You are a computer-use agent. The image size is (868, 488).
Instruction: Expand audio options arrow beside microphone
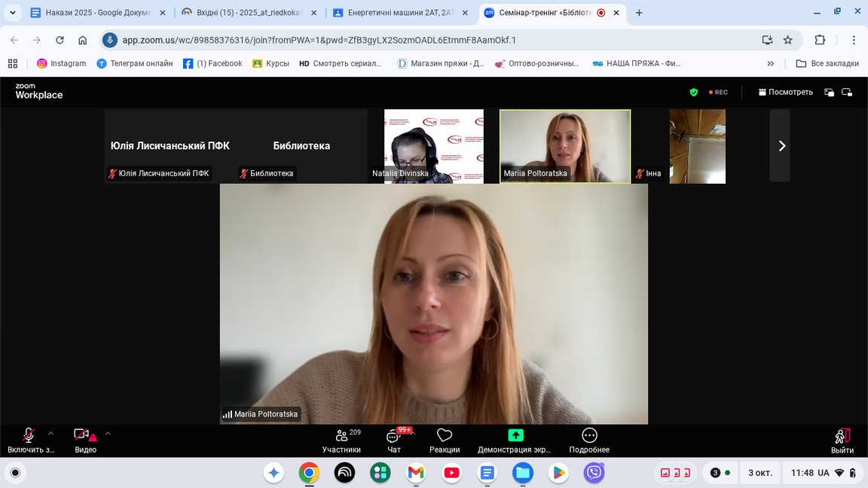click(x=51, y=433)
